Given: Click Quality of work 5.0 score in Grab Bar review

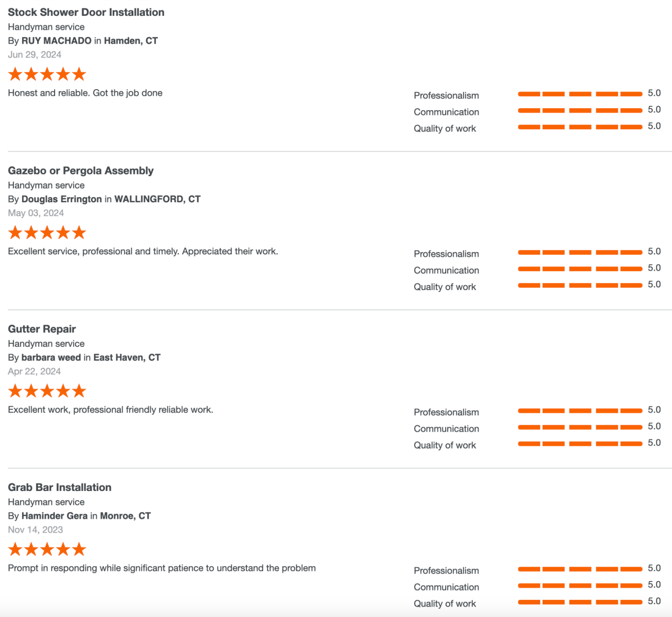Looking at the screenshot, I should tap(654, 601).
